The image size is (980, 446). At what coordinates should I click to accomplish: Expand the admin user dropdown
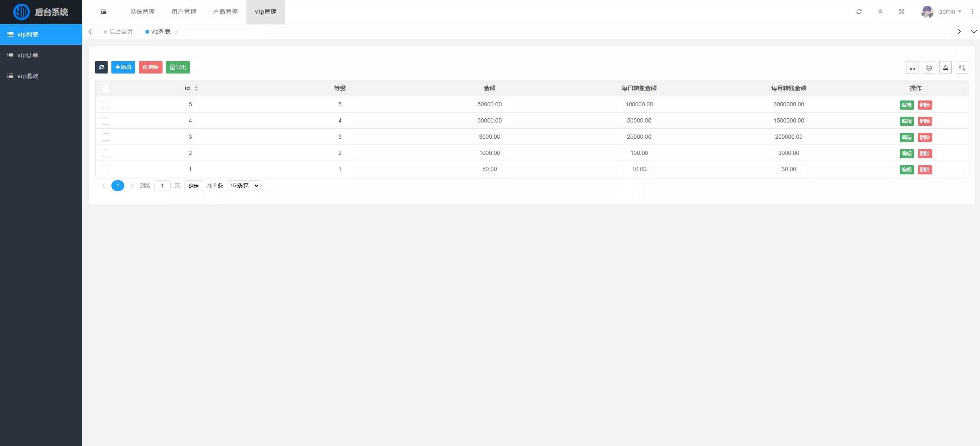(x=950, y=12)
